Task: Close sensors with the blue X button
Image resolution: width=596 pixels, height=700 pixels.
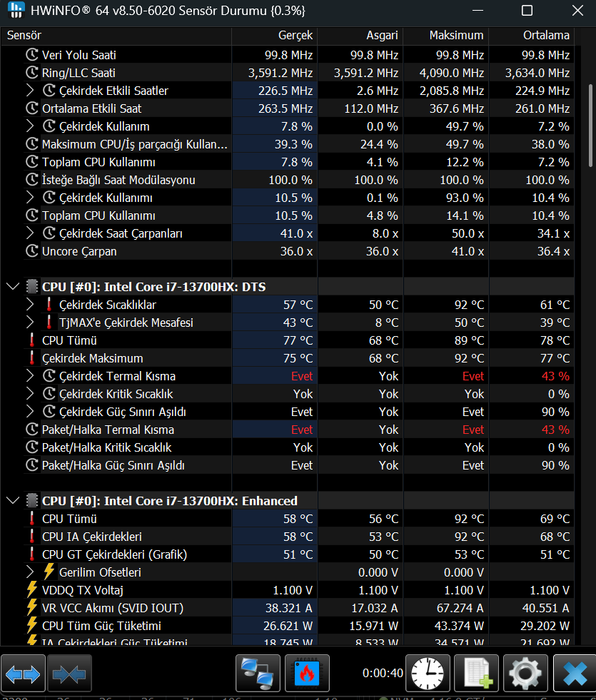Action: point(575,673)
